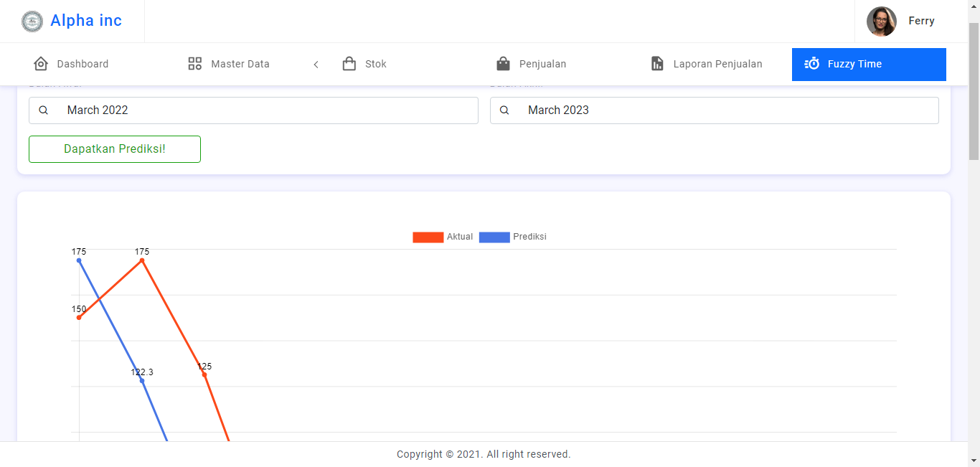Click the Dashboard home icon
The width and height of the screenshot is (980, 467).
(41, 64)
